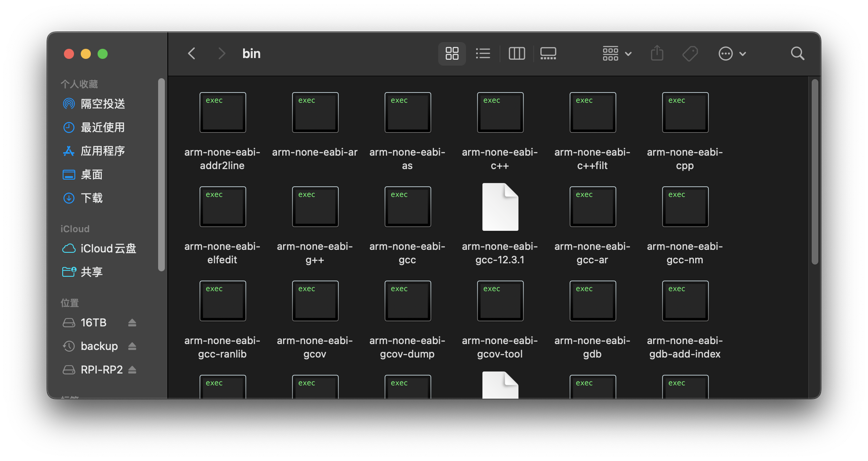The height and width of the screenshot is (461, 868).
Task: Select arm-none-eabi-gcov-dump exec icon
Action: pos(408,301)
